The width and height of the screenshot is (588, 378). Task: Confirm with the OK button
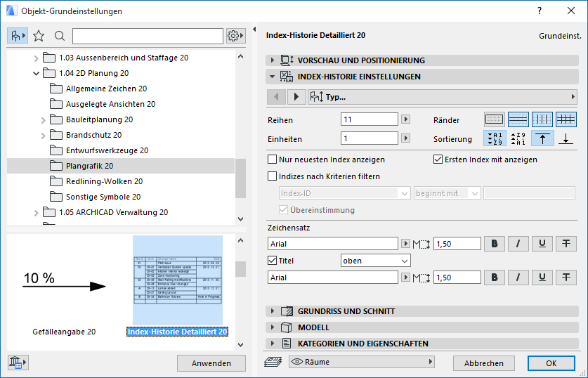point(551,363)
